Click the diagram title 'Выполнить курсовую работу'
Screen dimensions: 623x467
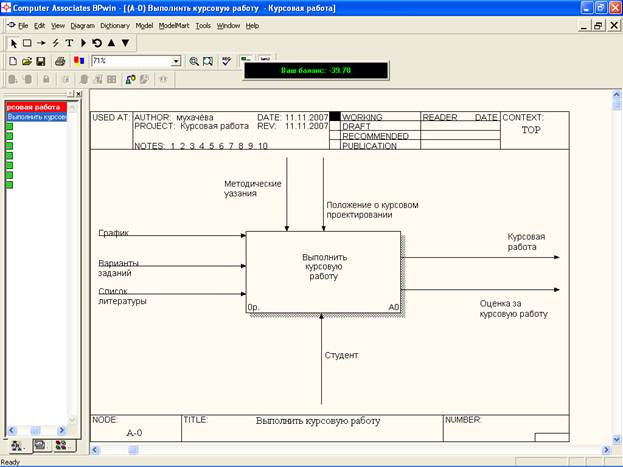[x=318, y=421]
